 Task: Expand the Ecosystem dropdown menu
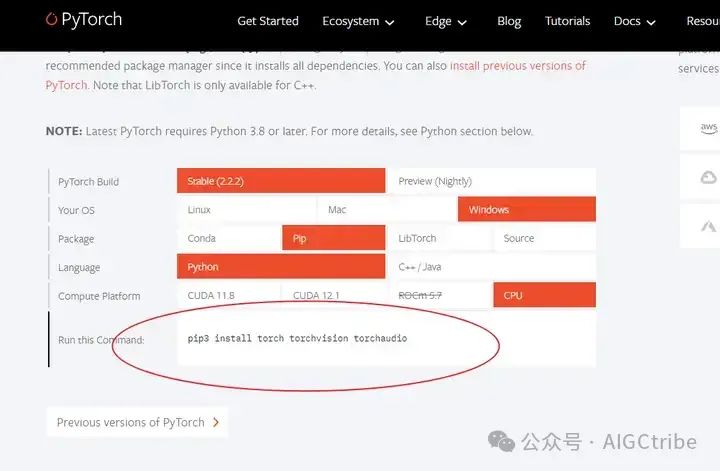click(358, 21)
